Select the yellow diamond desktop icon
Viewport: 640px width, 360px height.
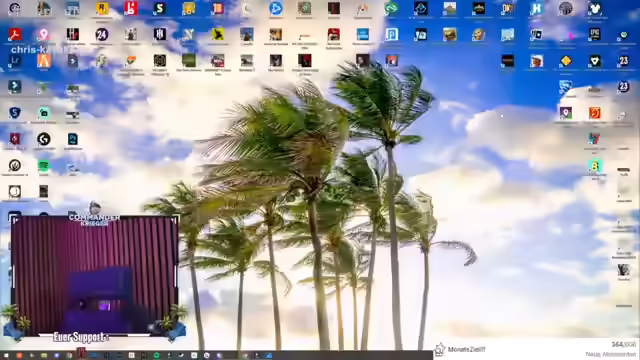(x=566, y=61)
